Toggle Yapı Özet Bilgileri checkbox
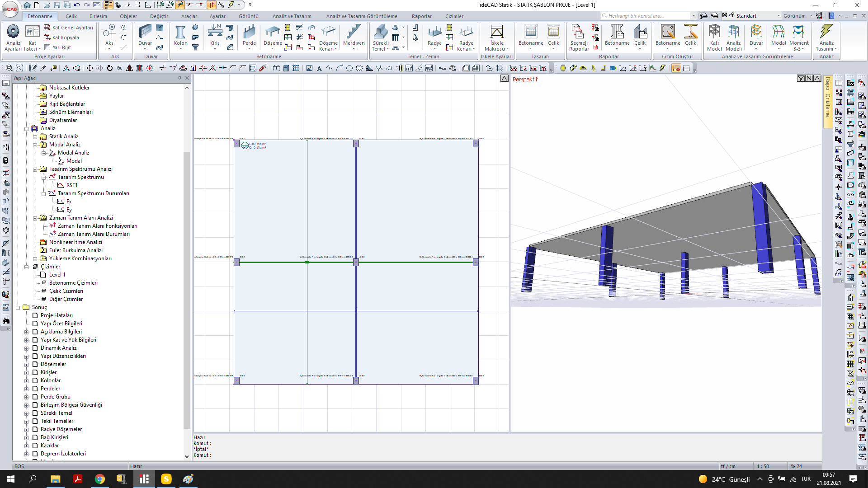 pyautogui.click(x=35, y=324)
